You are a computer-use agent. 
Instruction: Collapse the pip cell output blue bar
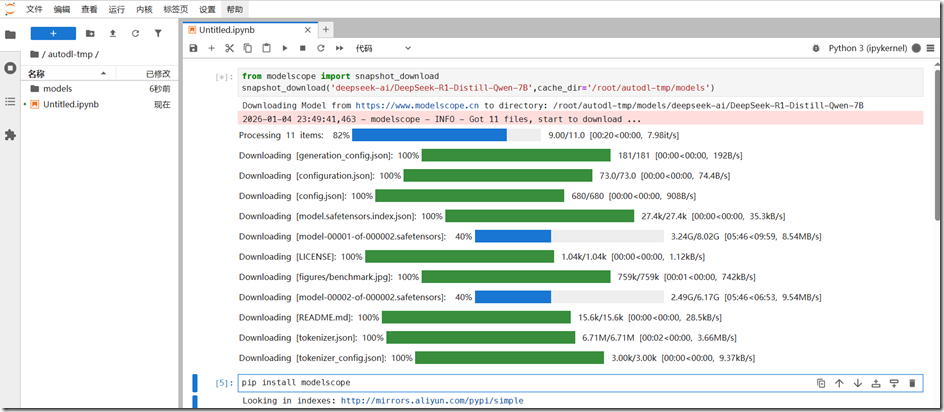[195, 402]
